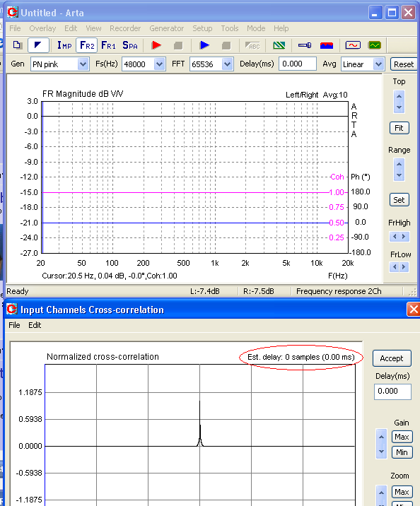Click the Zoom Max button
The width and height of the screenshot is (420, 506).
click(402, 492)
